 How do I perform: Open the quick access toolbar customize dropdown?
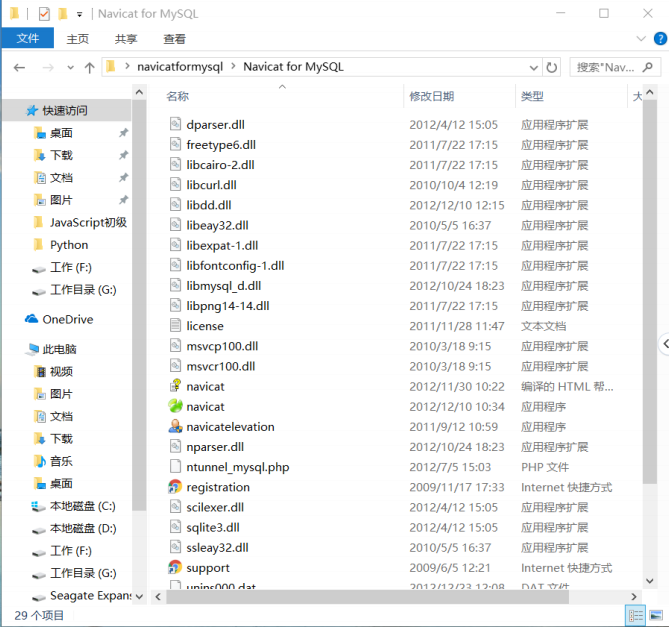(x=79, y=15)
